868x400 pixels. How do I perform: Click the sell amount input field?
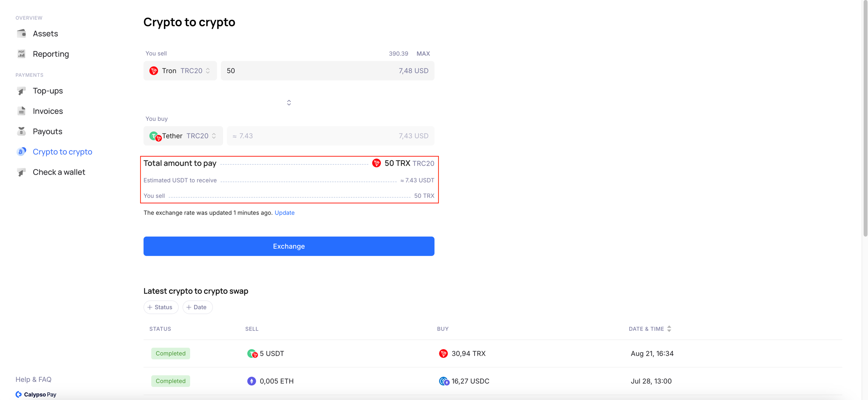point(309,71)
